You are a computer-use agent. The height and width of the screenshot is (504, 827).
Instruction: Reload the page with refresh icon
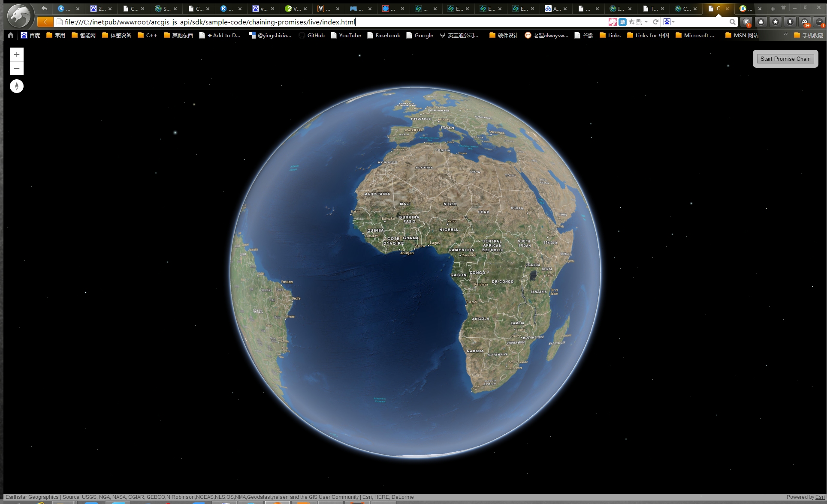pos(655,22)
